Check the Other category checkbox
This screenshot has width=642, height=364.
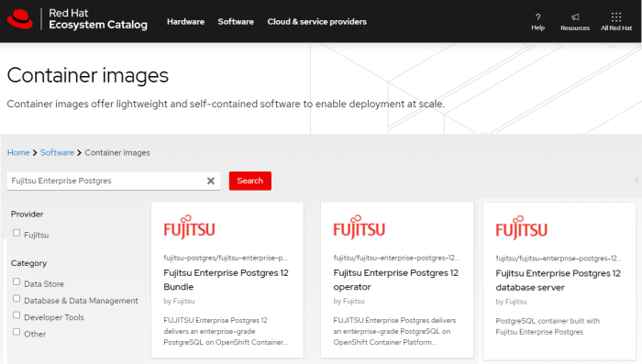(x=17, y=332)
